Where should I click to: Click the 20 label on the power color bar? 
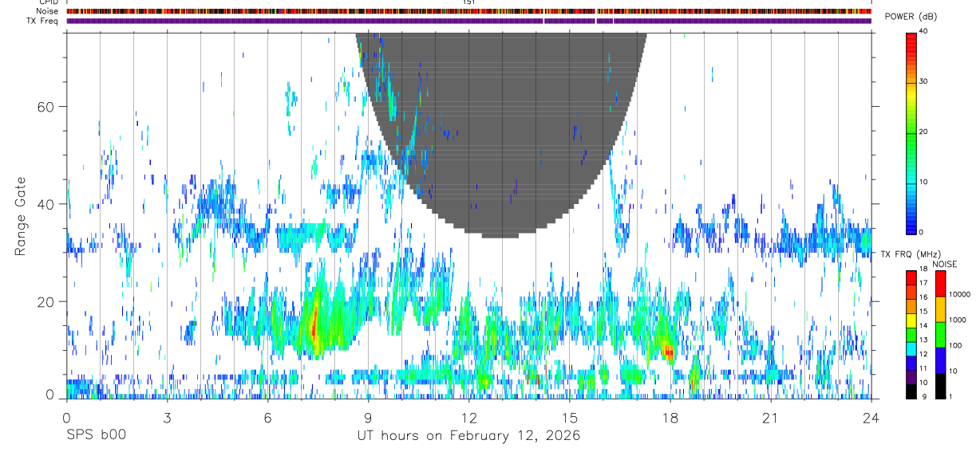(924, 132)
